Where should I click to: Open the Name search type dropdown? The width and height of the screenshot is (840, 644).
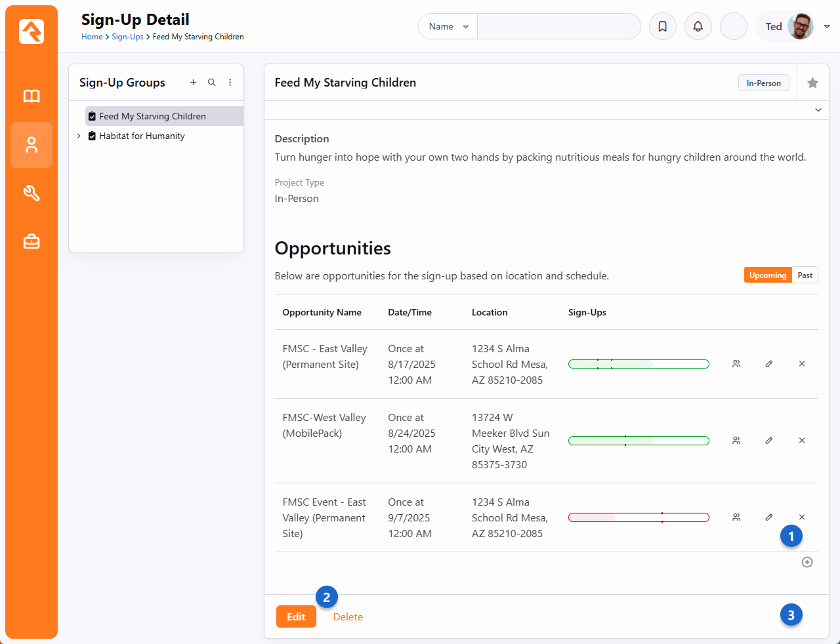pos(448,27)
